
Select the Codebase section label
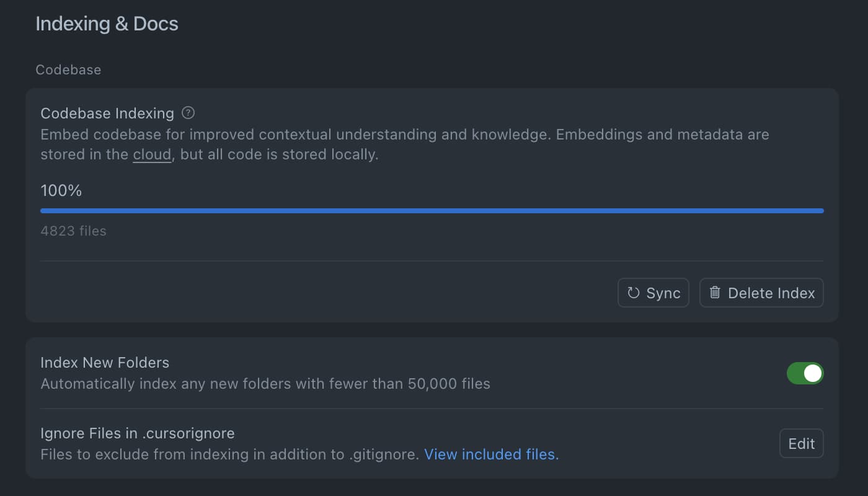click(68, 70)
